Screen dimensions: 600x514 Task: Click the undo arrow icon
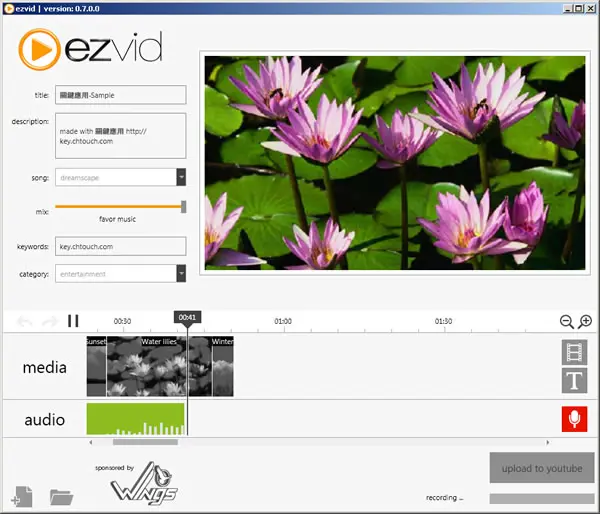pos(24,321)
